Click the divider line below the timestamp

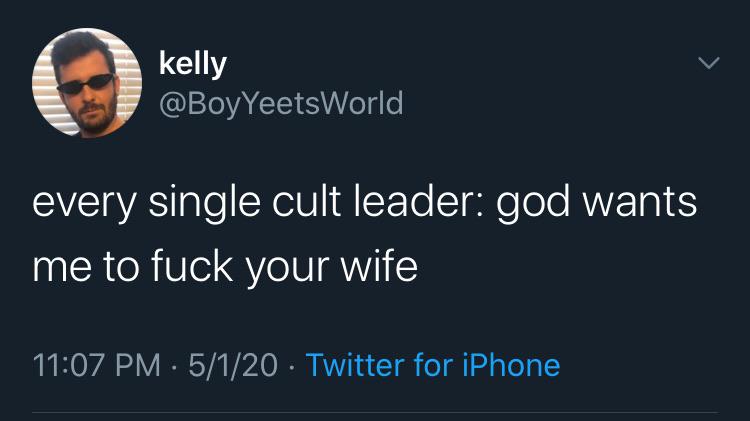[x=375, y=412]
